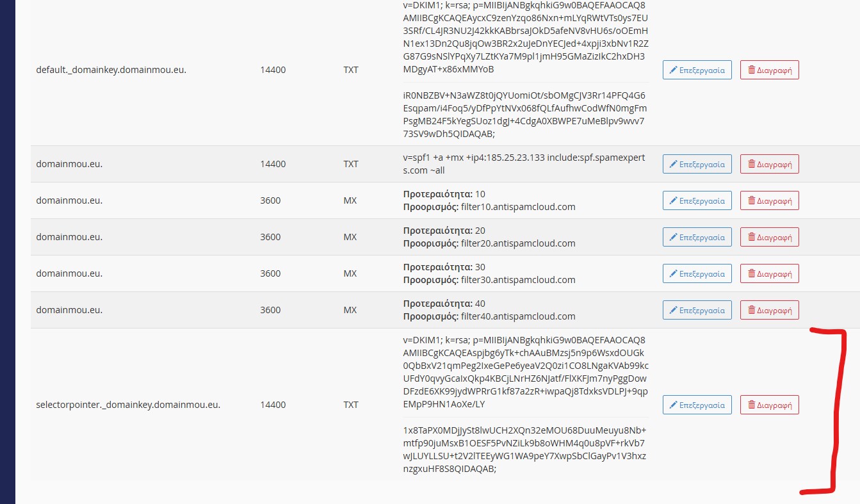Click trash icon for default._domainkey TXT record

click(751, 70)
